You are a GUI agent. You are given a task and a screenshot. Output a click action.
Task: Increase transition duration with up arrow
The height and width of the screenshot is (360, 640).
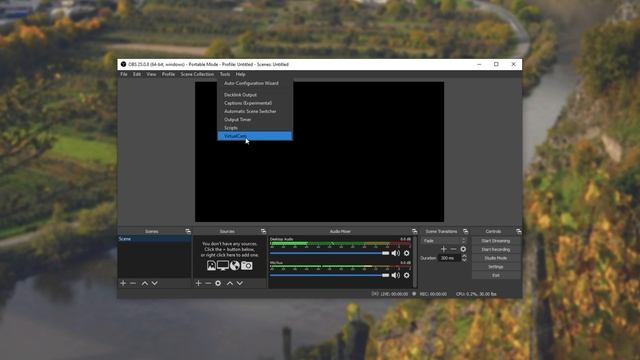(464, 256)
